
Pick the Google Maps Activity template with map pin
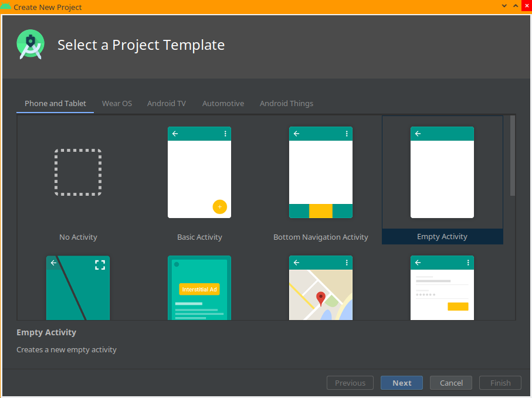(321, 288)
